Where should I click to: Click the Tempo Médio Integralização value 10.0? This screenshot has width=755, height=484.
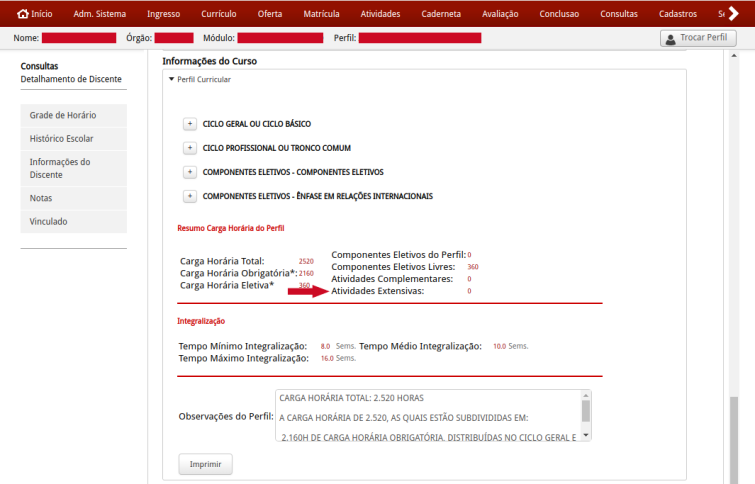499,346
